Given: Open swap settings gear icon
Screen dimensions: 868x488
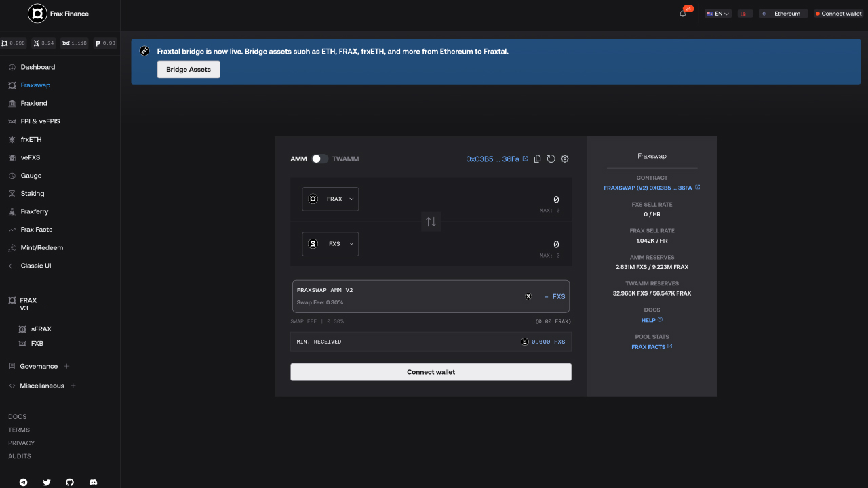Looking at the screenshot, I should coord(565,159).
